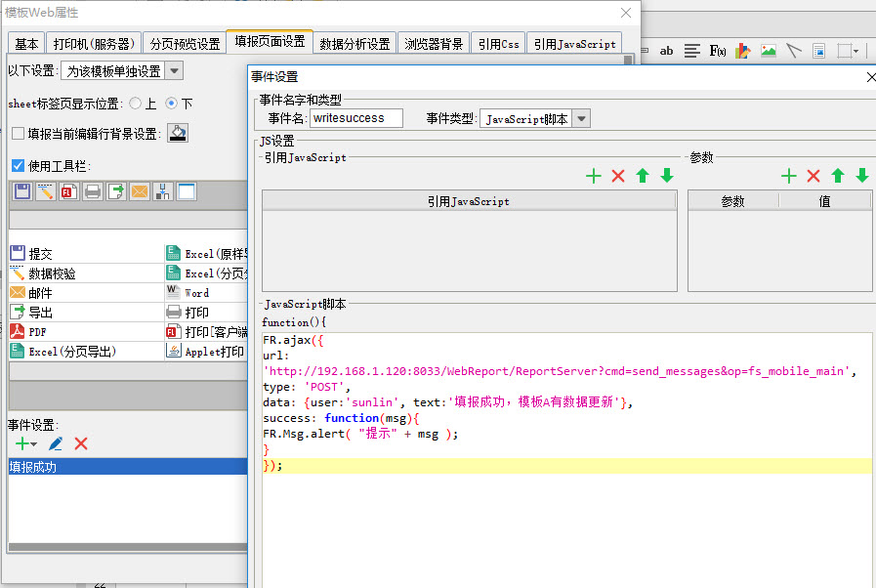This screenshot has width=876, height=588.
Task: Insert formula with F(x) icon
Action: [x=718, y=51]
